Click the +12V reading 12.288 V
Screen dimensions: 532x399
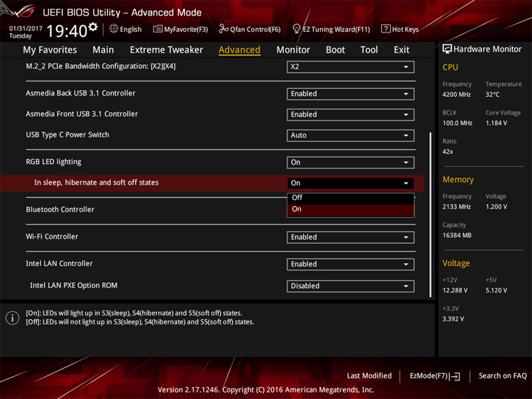pyautogui.click(x=455, y=290)
